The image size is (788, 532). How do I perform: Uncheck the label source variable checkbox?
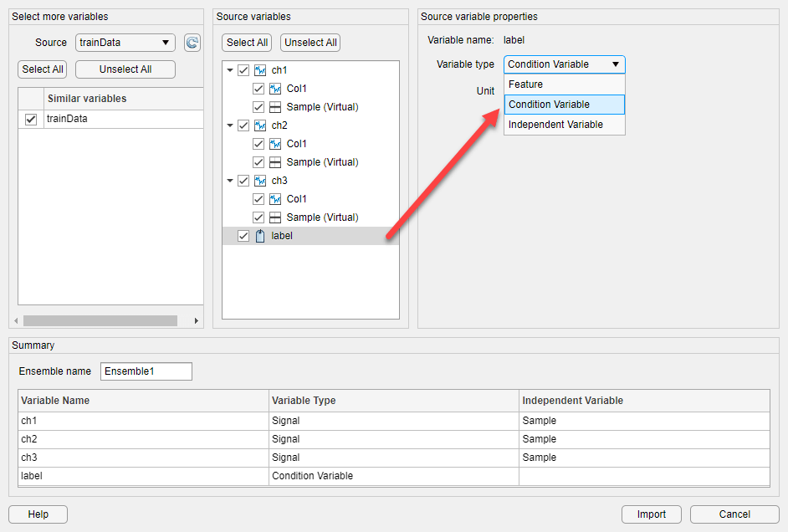click(x=243, y=236)
